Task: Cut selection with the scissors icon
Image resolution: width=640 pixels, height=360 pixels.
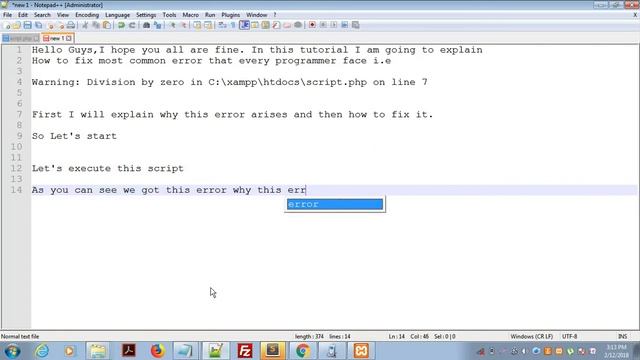Action: pos(85,25)
